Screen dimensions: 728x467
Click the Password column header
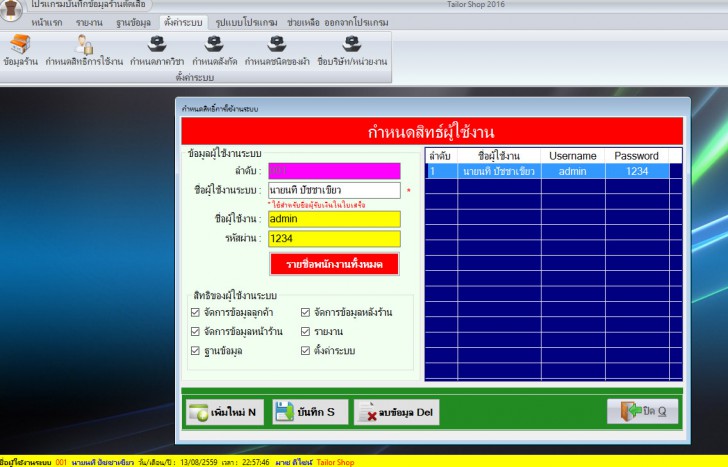coord(637,156)
